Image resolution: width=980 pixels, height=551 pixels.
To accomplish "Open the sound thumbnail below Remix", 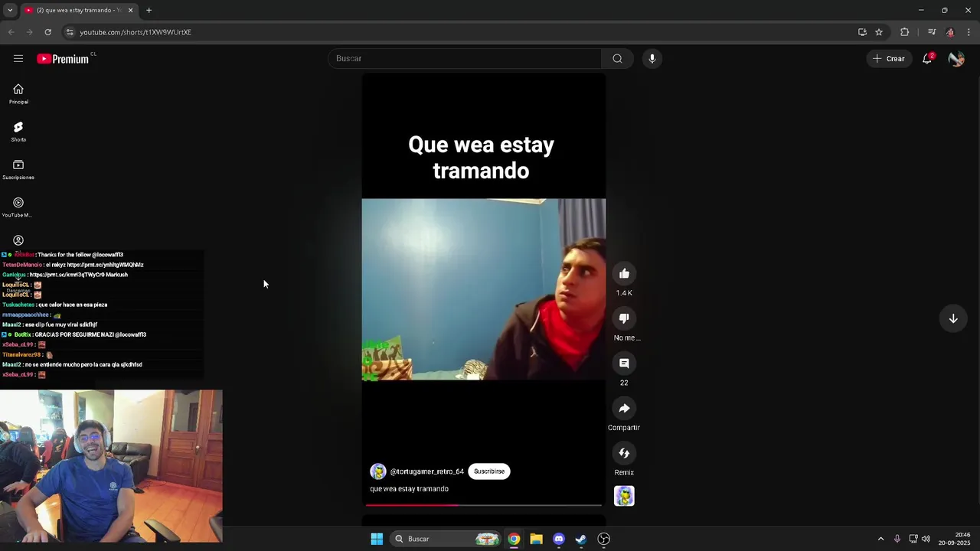I will [x=624, y=496].
